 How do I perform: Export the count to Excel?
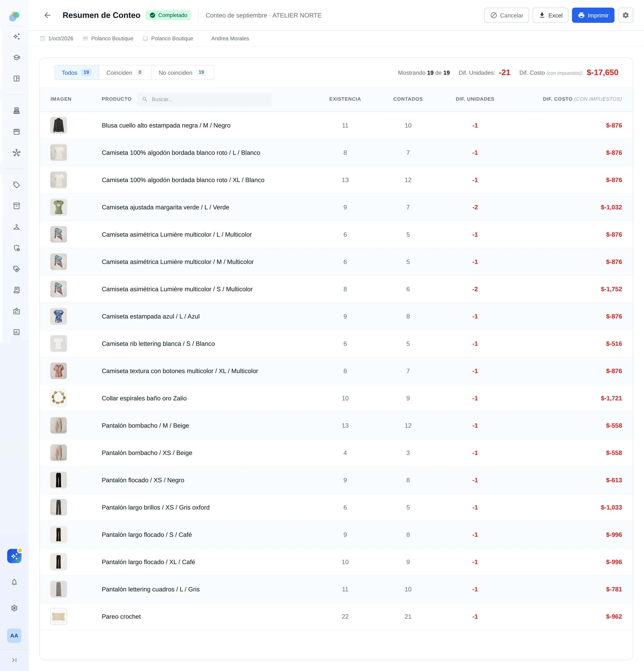coord(550,15)
